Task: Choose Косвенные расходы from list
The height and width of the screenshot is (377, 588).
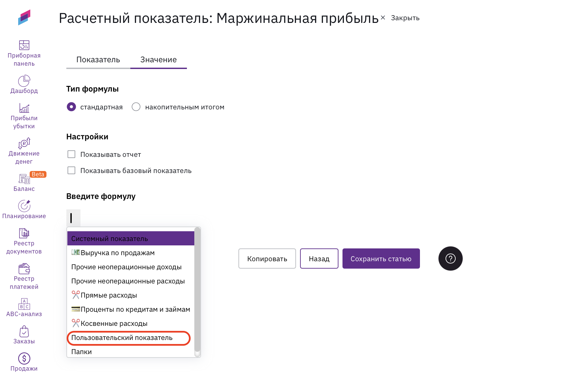Action: tap(131, 323)
